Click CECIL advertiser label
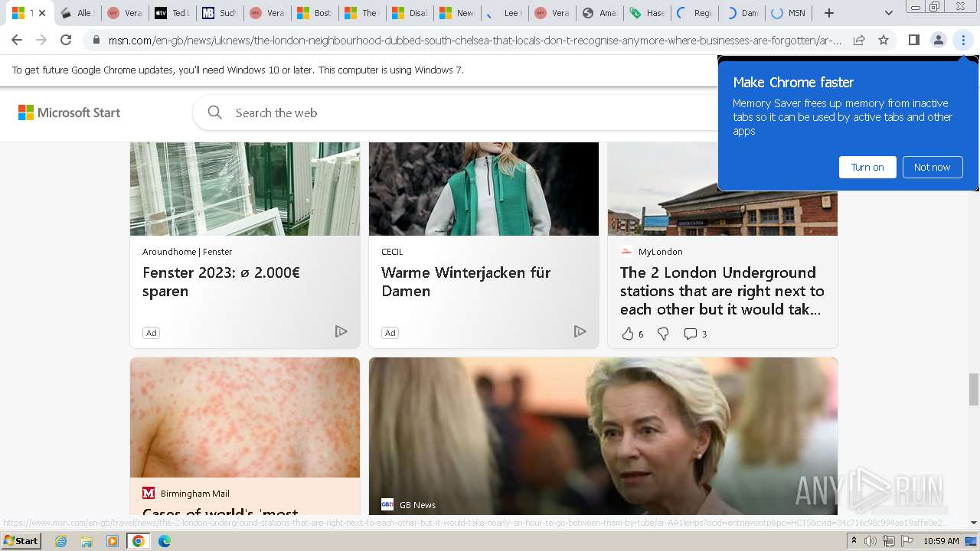This screenshot has height=551, width=980. click(x=392, y=252)
